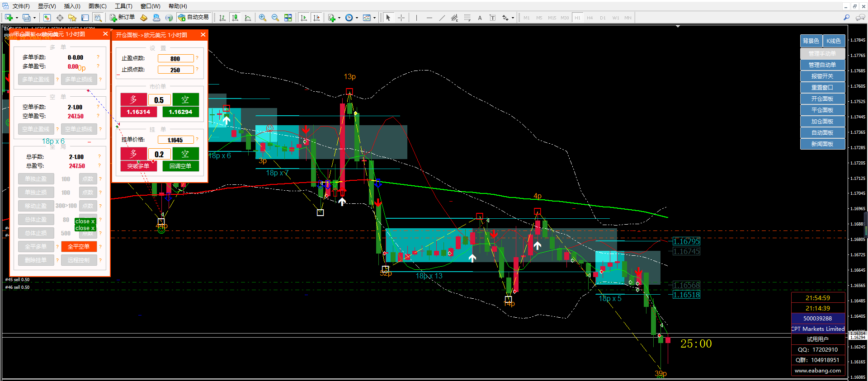Select the trendline drawing tool
Viewport: 868px width, 381px height.
click(x=442, y=18)
